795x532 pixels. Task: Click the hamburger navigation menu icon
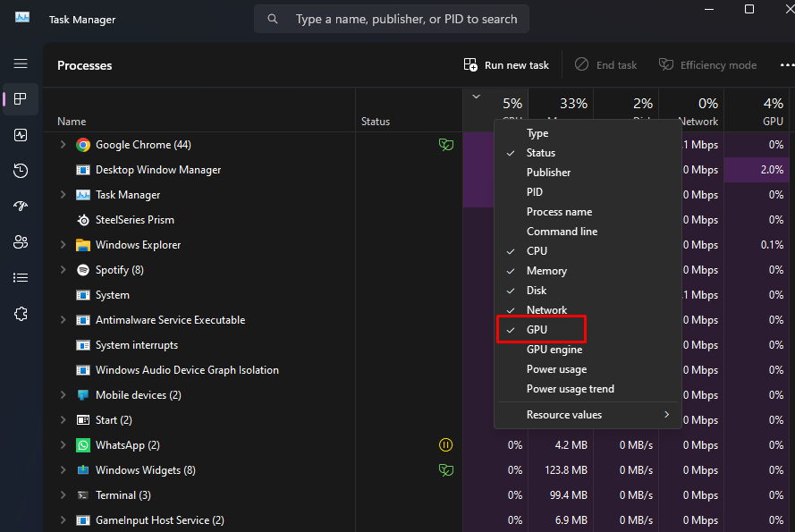pos(21,63)
